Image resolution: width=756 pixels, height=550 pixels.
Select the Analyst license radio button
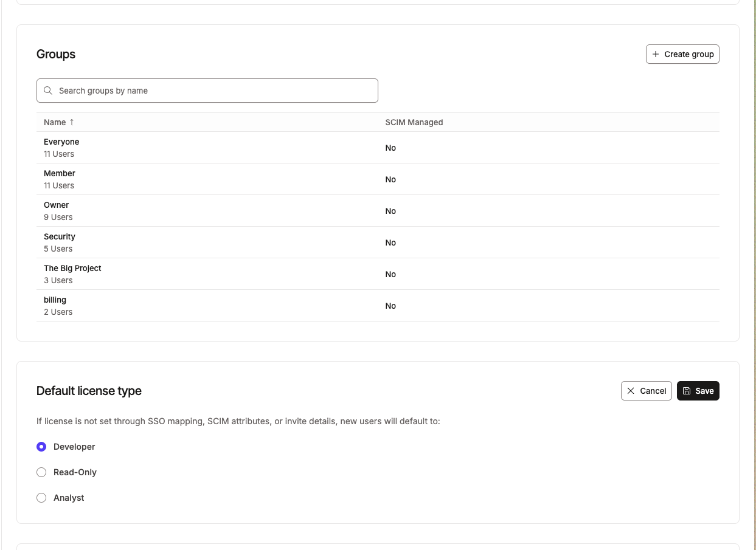(41, 498)
